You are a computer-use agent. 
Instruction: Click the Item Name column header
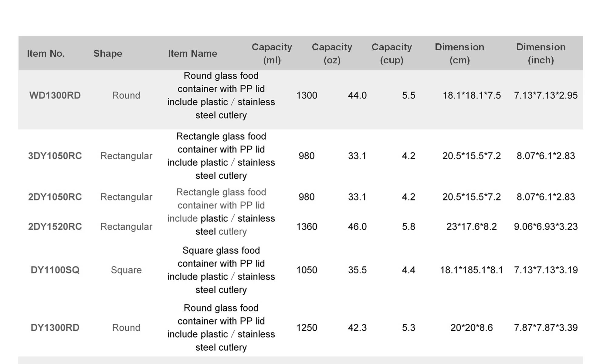[x=192, y=53]
